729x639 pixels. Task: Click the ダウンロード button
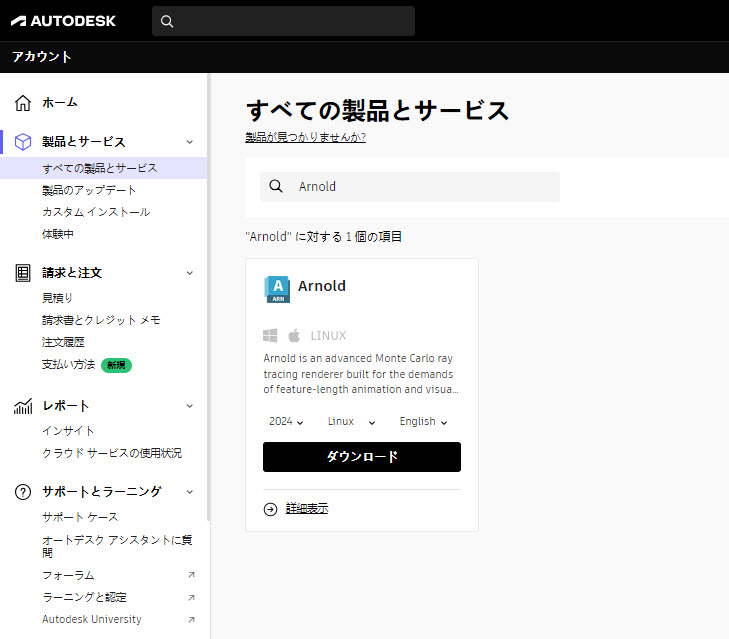pos(362,457)
